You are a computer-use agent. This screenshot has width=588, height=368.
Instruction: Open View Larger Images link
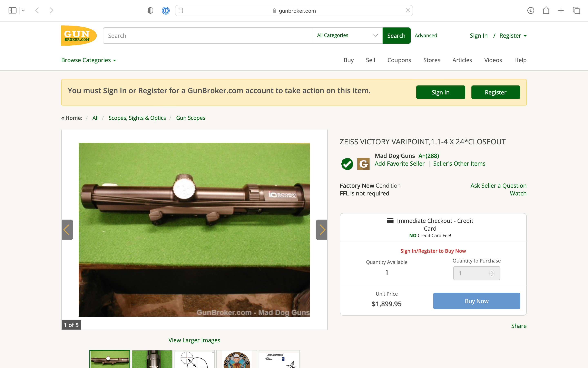pos(194,340)
